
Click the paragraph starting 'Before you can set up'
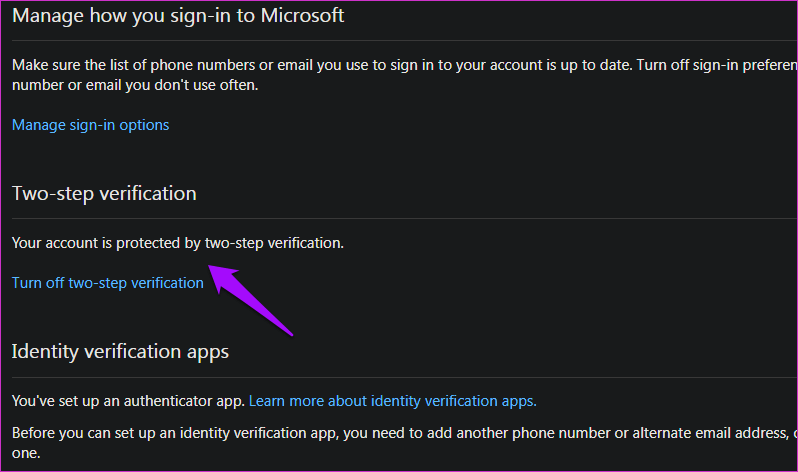pos(405,442)
